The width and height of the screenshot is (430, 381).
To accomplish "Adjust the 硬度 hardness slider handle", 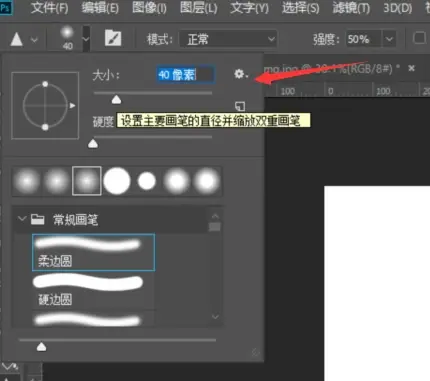I will tap(93, 143).
